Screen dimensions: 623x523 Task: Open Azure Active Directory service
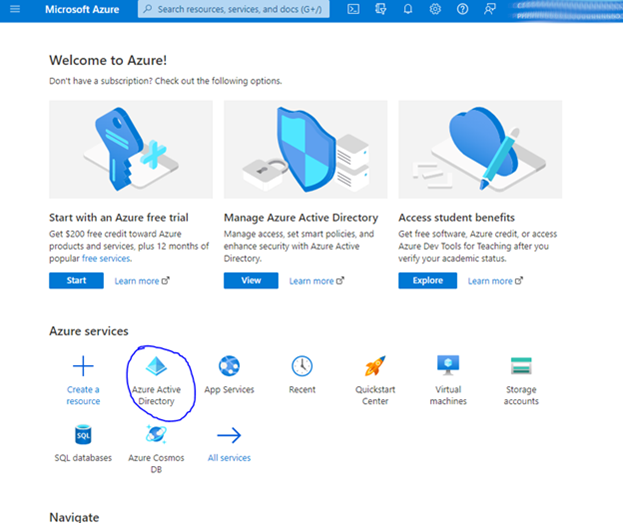[155, 367]
